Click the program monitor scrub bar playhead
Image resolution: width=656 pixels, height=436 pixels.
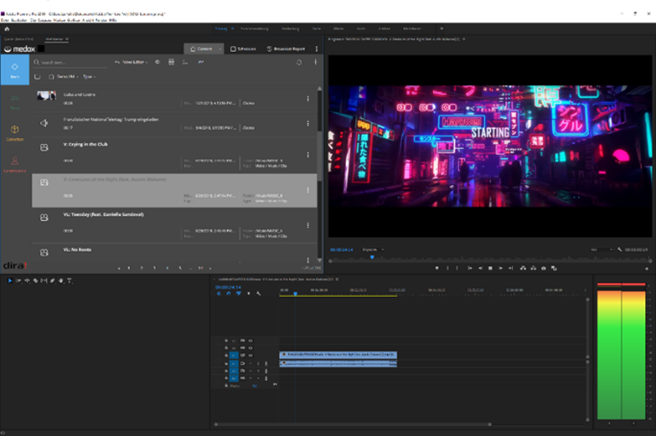pos(372,257)
